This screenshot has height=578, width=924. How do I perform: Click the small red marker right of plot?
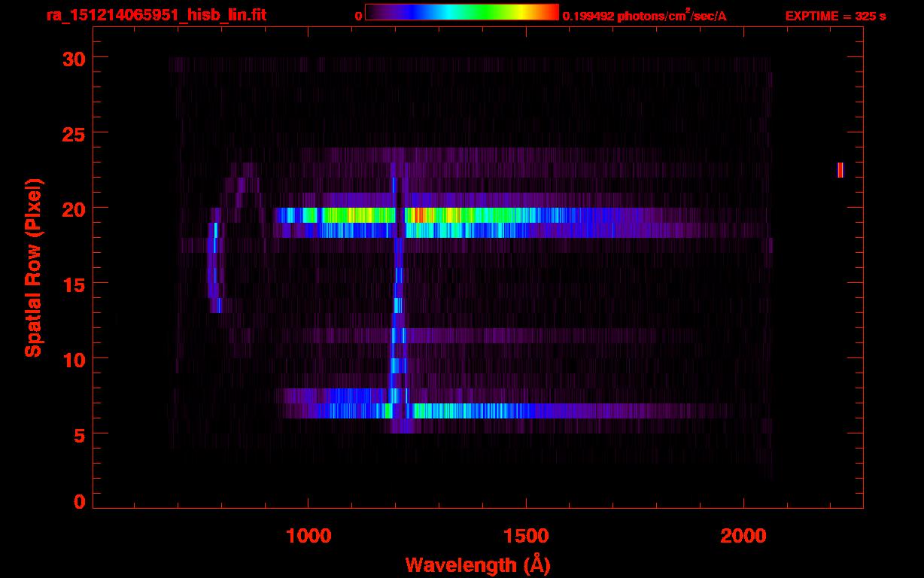[x=840, y=170]
